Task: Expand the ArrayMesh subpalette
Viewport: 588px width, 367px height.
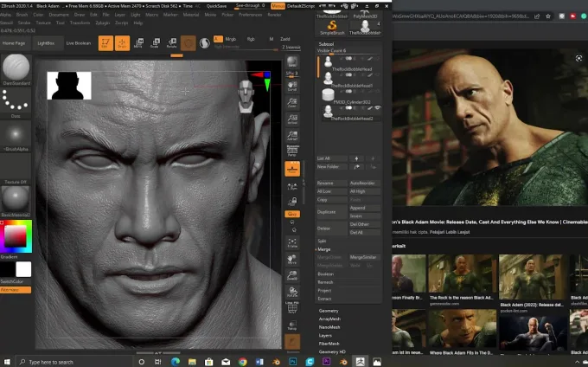Action: coord(329,319)
